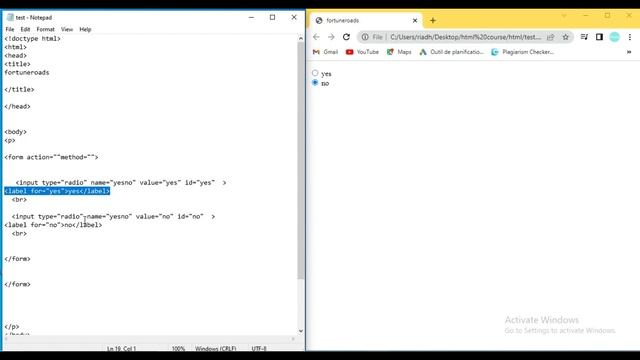Click the 'yes' label text in browser page

pos(326,74)
